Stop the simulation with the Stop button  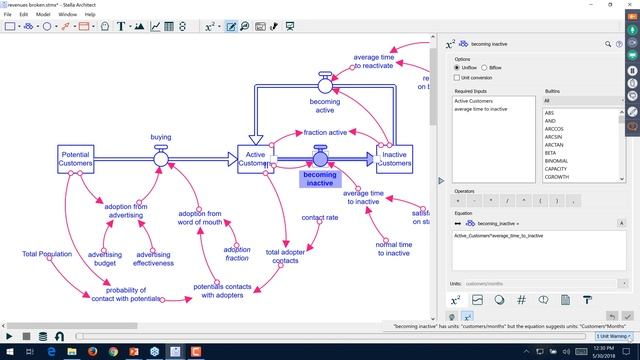tap(26, 336)
